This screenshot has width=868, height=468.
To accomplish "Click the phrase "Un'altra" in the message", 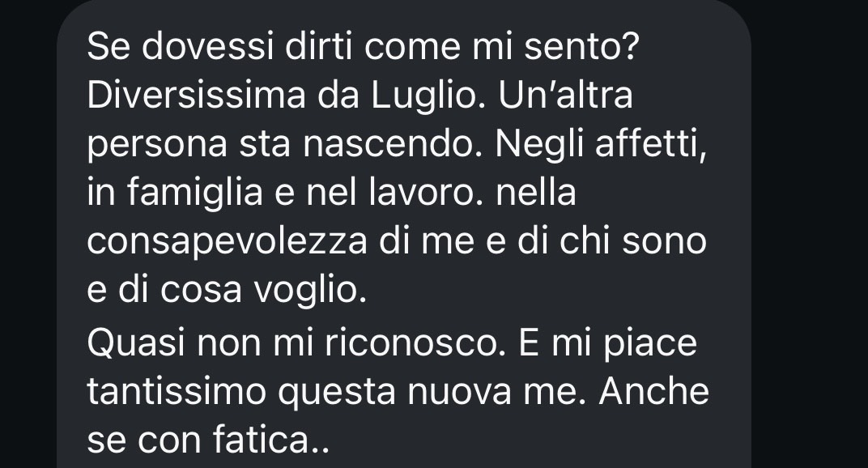I will [565, 96].
